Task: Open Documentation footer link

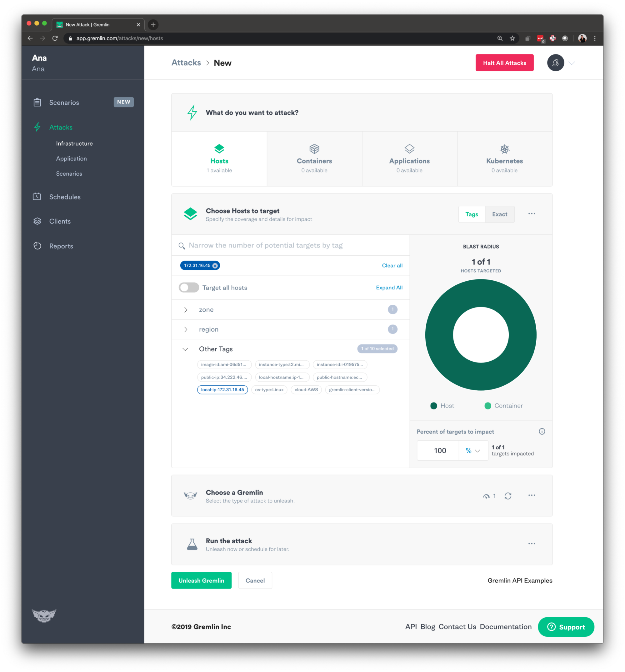Action: [505, 627]
